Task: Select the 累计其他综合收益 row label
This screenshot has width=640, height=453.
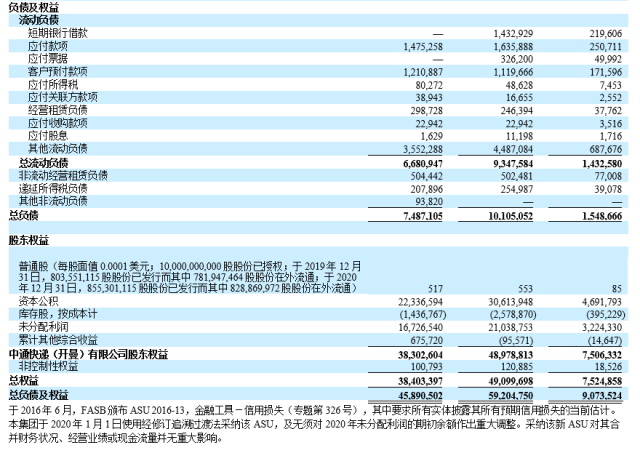Action: point(58,340)
